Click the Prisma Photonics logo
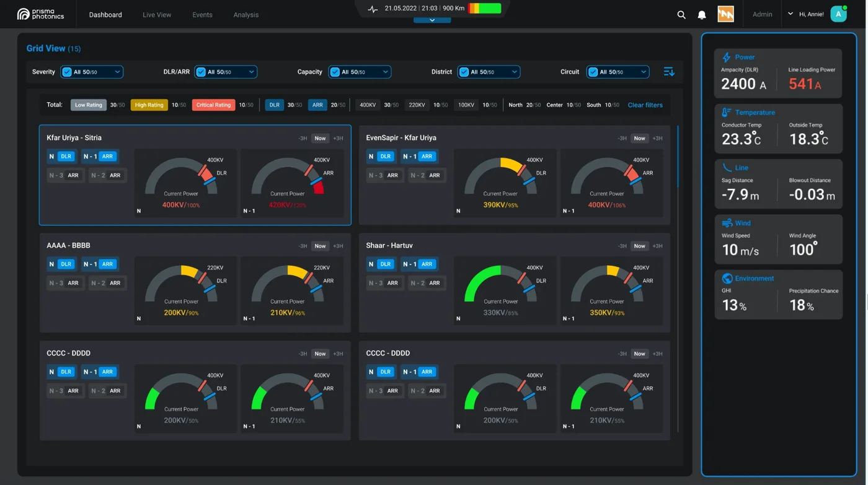 [40, 14]
